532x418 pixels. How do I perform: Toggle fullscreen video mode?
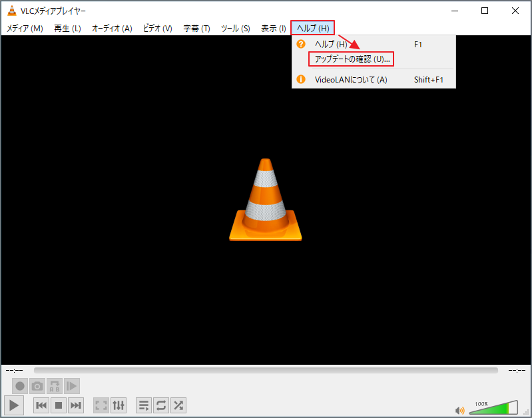pyautogui.click(x=101, y=405)
